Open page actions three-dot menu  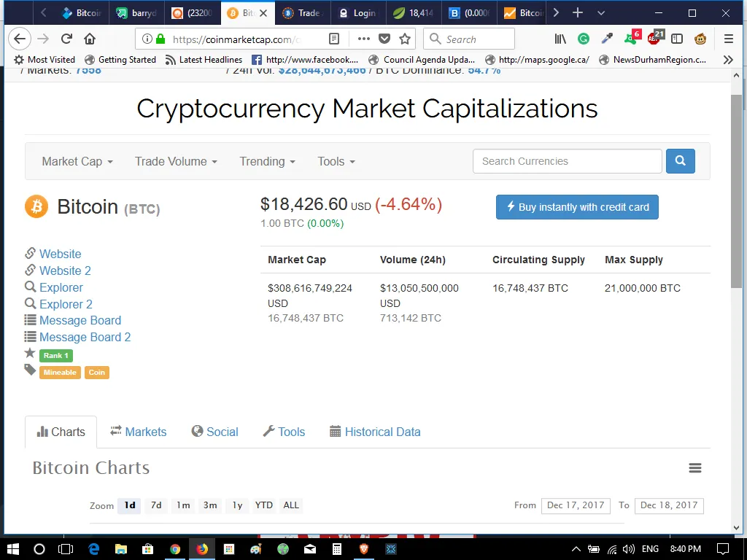[x=363, y=39]
